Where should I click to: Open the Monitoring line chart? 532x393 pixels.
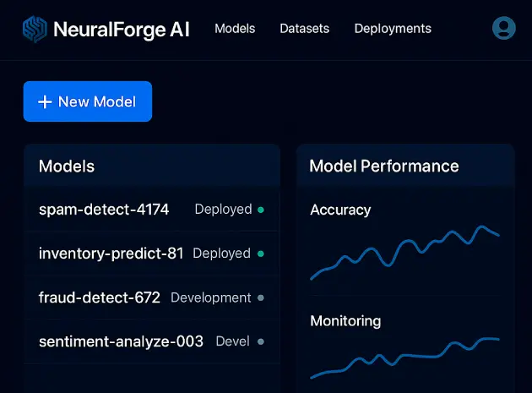click(404, 358)
